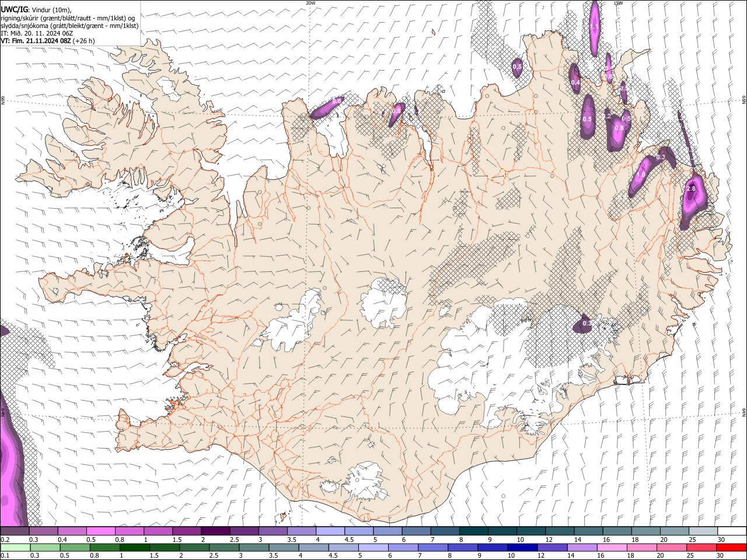
Task: Bottom legend row: click the swatch starting at 3.5
Action: pos(284,547)
